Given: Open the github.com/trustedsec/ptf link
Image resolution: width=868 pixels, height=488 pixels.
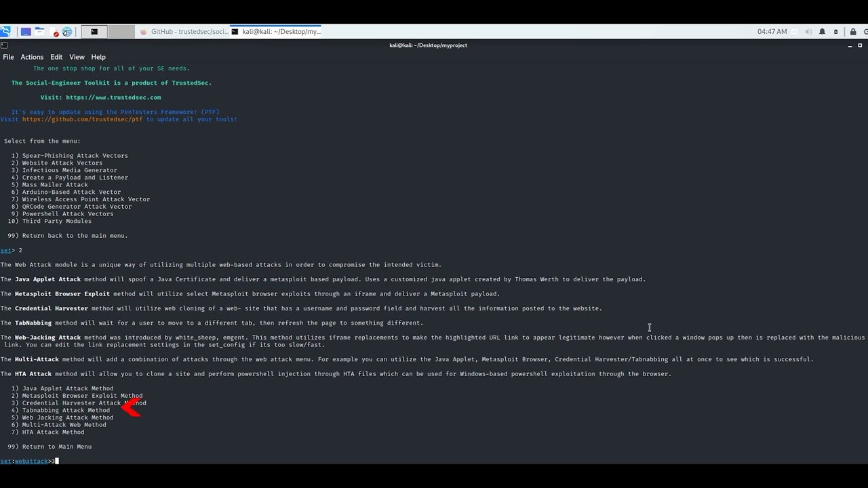Looking at the screenshot, I should tap(83, 119).
